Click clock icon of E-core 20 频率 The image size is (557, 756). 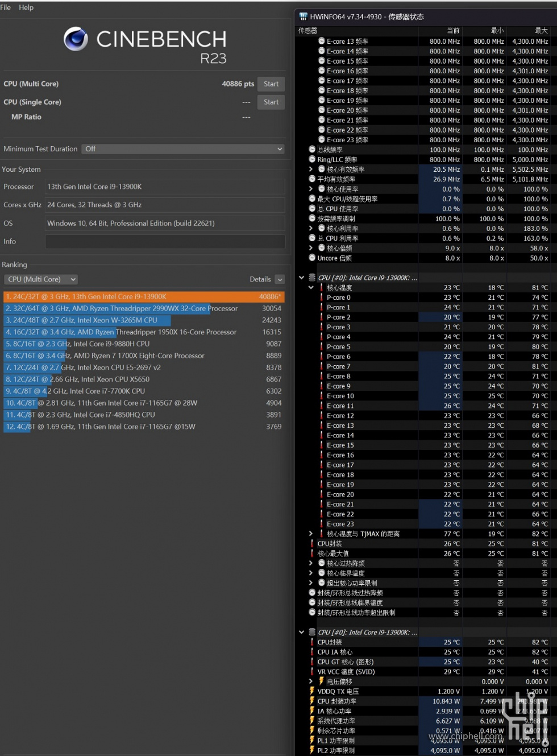click(x=322, y=110)
